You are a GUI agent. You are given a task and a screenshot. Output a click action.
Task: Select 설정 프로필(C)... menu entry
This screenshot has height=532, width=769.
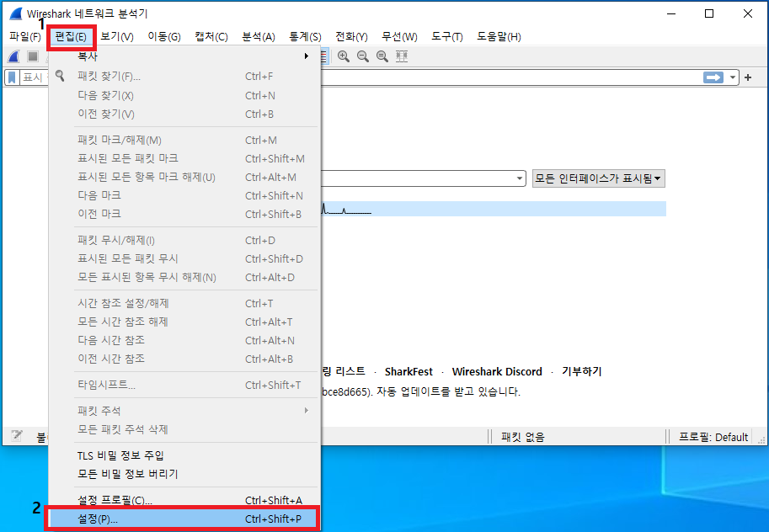[184, 500]
